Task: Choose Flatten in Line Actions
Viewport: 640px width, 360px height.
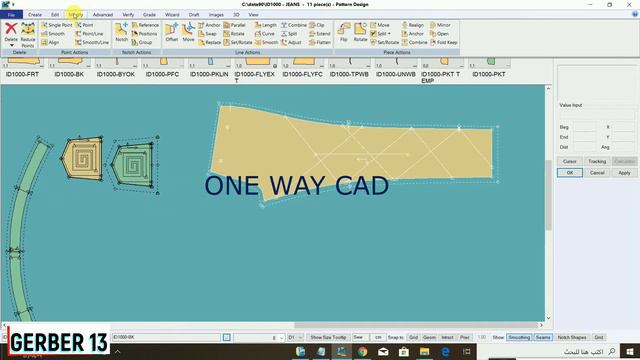Action: tap(320, 42)
